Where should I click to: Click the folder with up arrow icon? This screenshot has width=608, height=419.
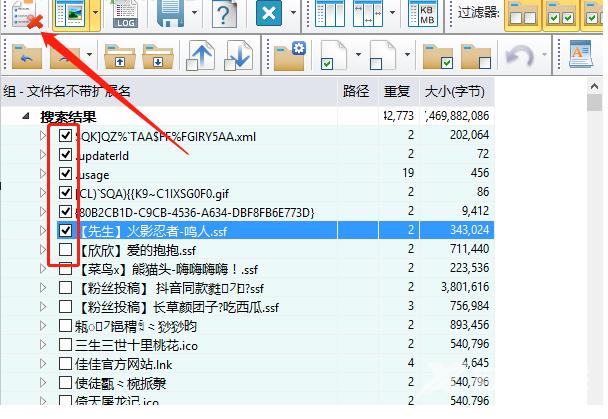[120, 57]
